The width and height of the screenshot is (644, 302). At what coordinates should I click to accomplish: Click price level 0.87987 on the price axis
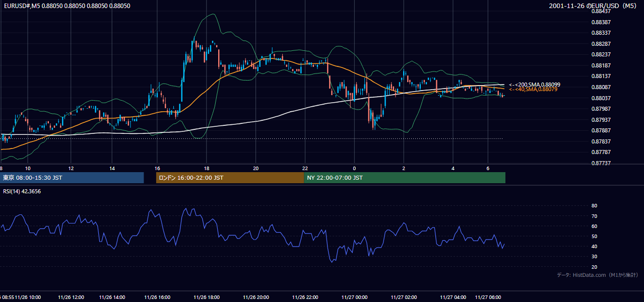click(602, 109)
